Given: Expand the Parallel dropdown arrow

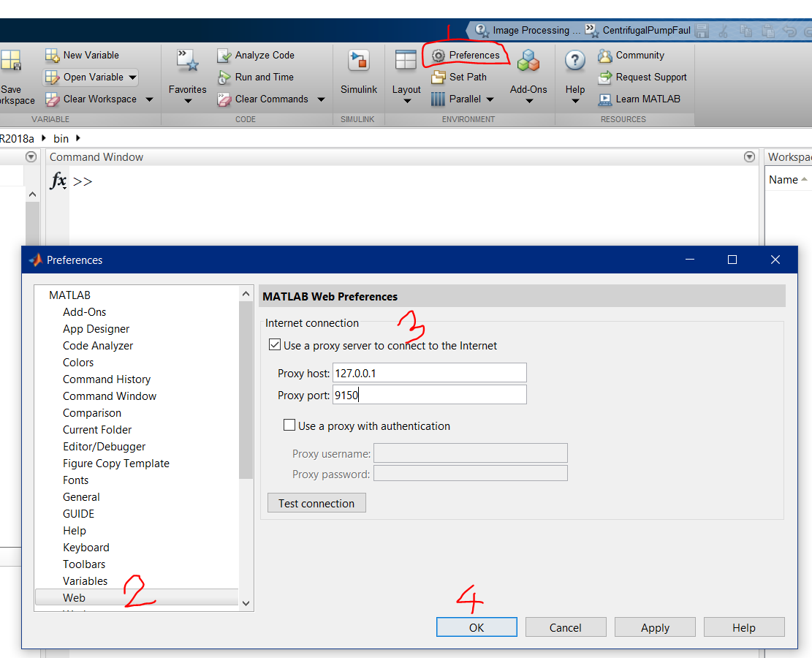Looking at the screenshot, I should 490,99.
